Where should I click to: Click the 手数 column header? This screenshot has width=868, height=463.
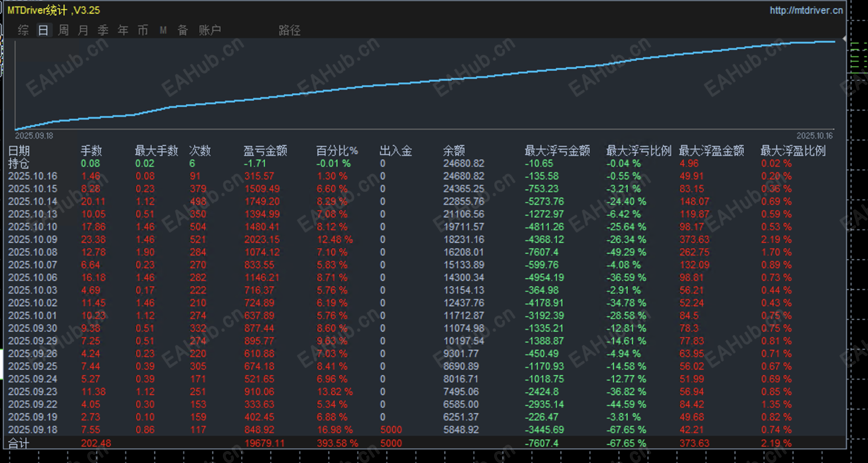(x=91, y=151)
